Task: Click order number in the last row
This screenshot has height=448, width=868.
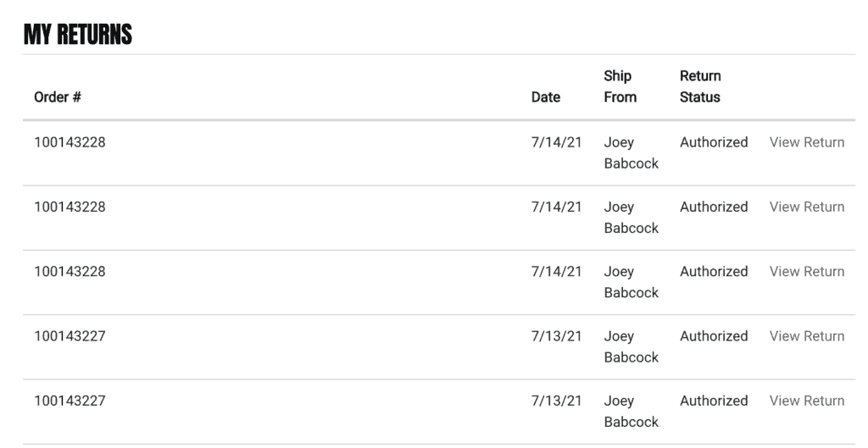Action: [70, 401]
